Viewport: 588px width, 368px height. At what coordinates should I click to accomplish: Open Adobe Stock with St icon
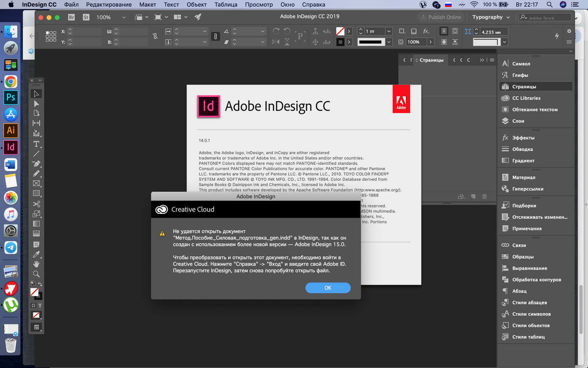point(86,17)
